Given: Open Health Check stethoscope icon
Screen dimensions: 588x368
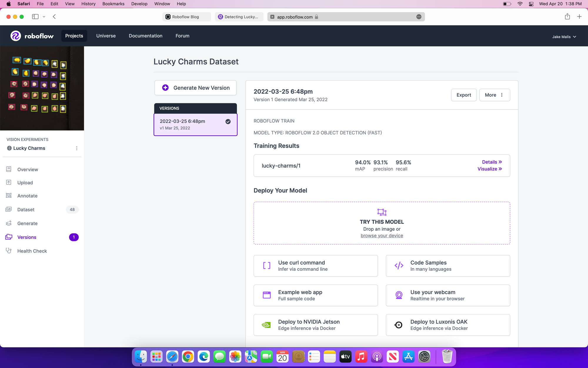Looking at the screenshot, I should click(9, 251).
